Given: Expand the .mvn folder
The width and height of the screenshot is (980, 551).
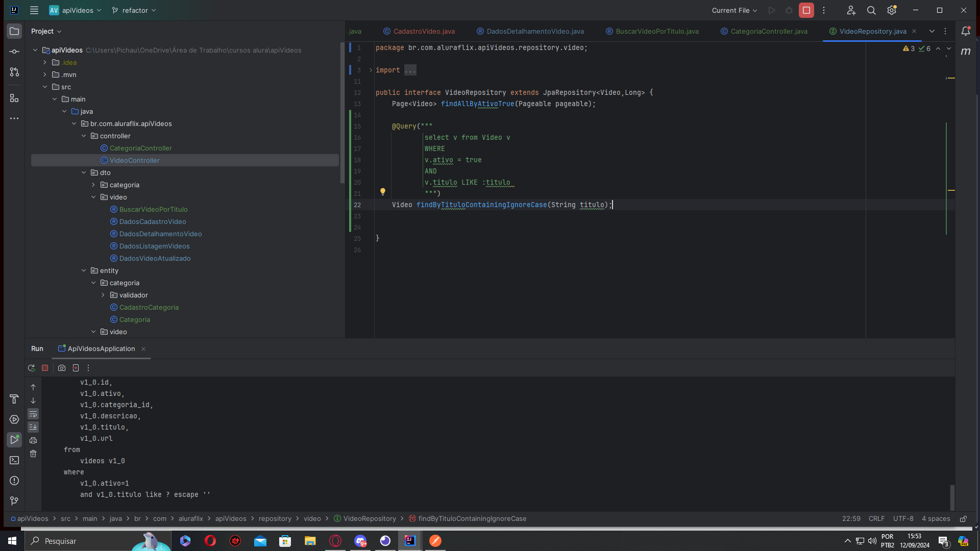Looking at the screenshot, I should pos(45,74).
